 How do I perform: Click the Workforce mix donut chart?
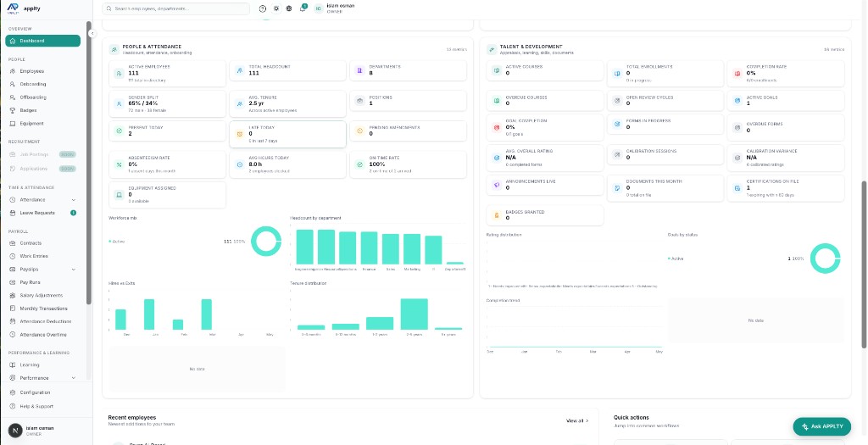266,242
